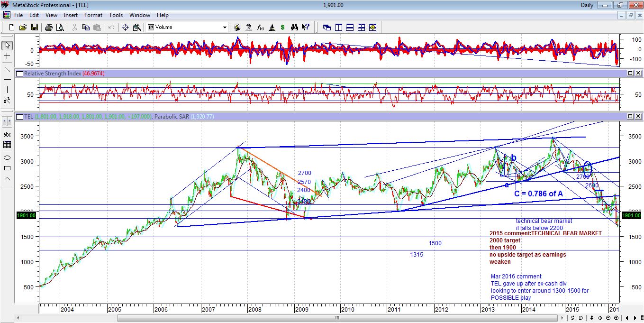Open the Indicator Builder (fx) icon
This screenshot has height=323, width=644.
pyautogui.click(x=260, y=27)
